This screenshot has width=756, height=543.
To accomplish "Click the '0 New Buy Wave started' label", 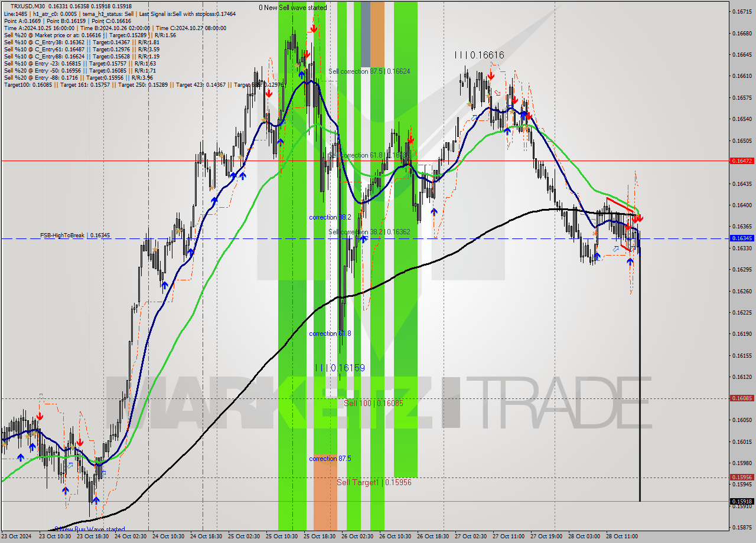I will tap(90, 529).
